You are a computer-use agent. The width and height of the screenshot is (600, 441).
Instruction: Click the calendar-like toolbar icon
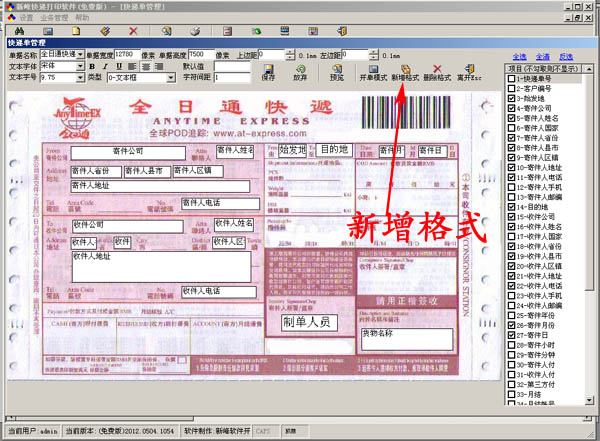click(x=313, y=31)
